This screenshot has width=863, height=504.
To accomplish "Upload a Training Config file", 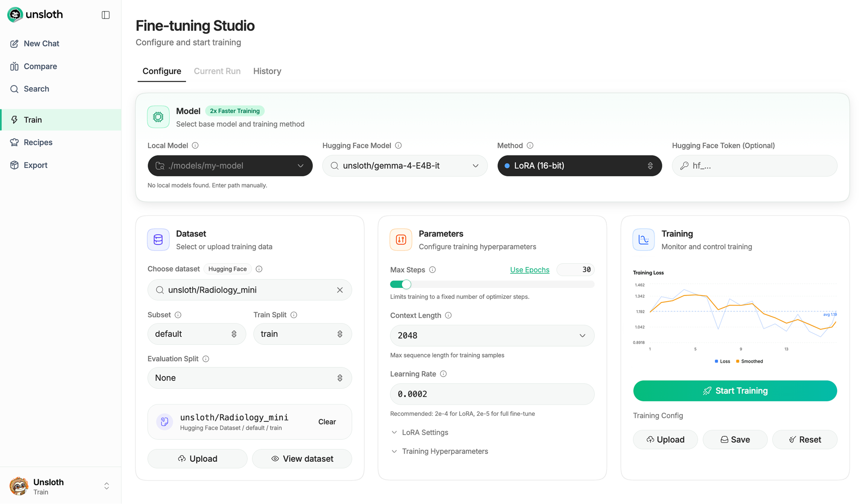I will tap(665, 440).
